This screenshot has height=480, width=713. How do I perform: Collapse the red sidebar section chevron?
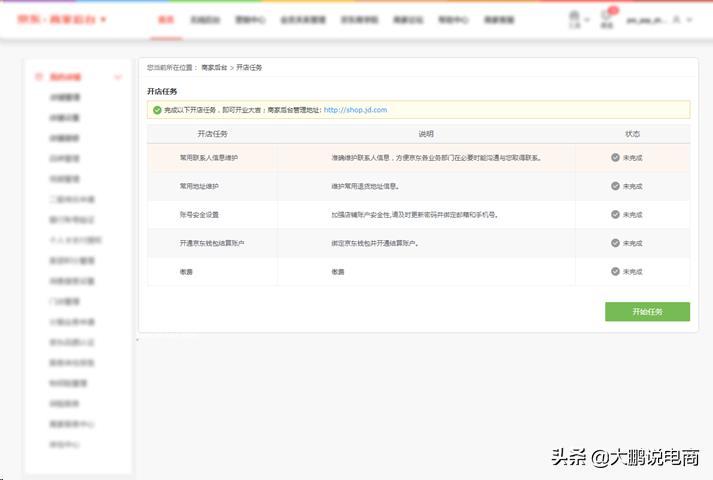[x=118, y=77]
